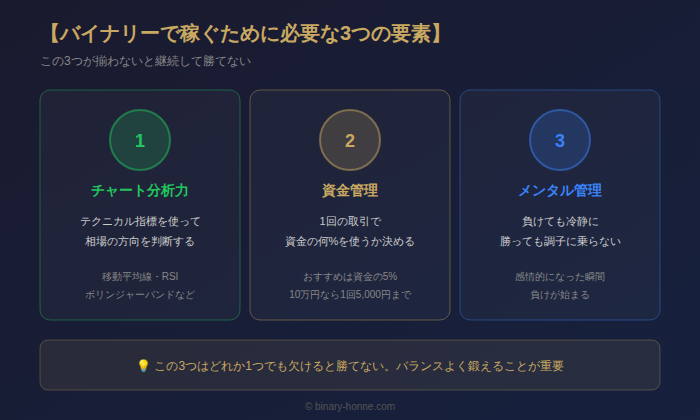Click the green number 1 circle
The image size is (700, 420).
[140, 140]
